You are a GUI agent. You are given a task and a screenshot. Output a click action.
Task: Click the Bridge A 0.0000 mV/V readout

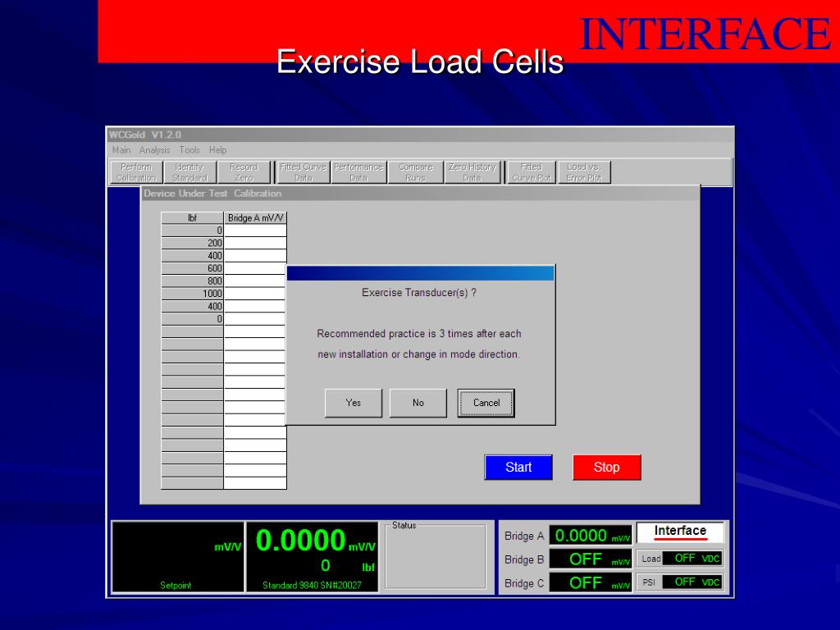point(591,535)
